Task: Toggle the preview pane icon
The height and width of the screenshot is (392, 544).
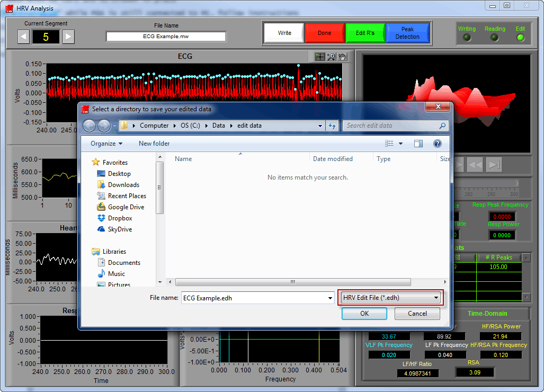Action: pyautogui.click(x=418, y=144)
